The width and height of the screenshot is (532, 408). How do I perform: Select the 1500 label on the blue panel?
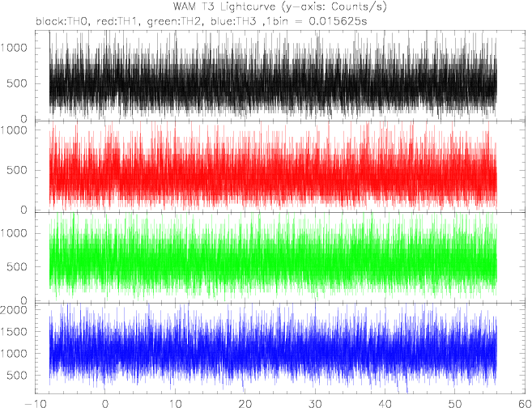(13, 331)
